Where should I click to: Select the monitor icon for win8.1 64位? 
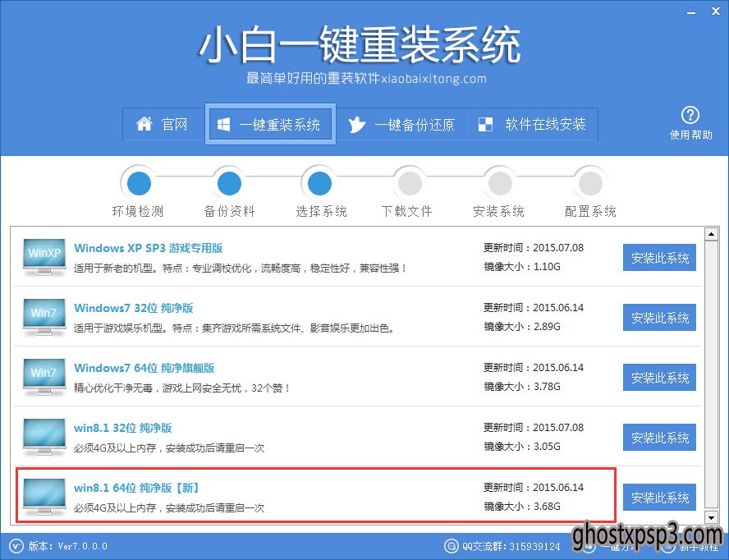point(44,497)
